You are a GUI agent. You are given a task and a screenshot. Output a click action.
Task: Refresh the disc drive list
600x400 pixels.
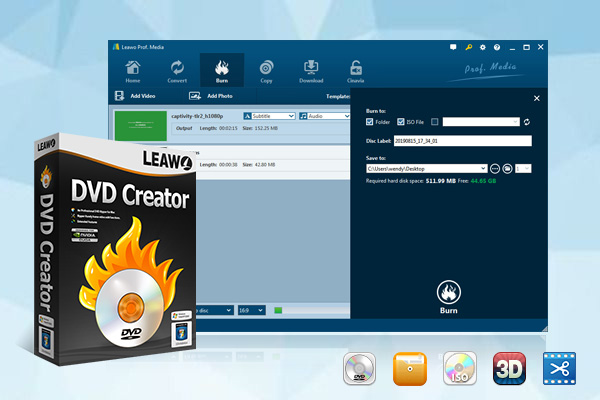click(527, 122)
